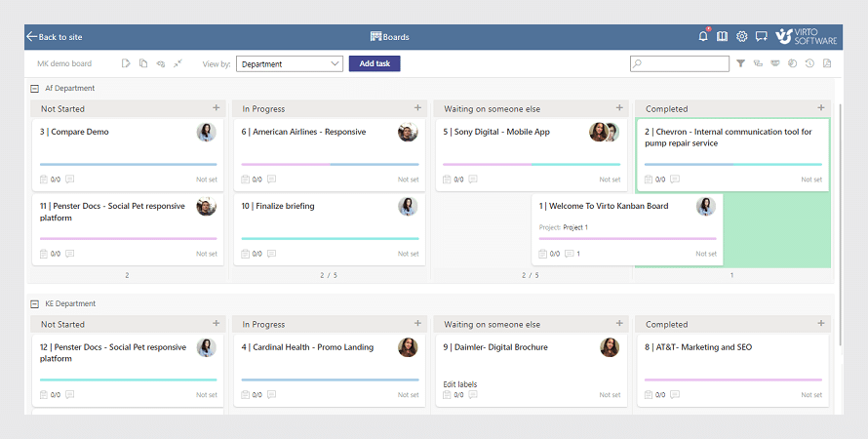The width and height of the screenshot is (868, 439).
Task: Open the feedback chat icon
Action: pyautogui.click(x=762, y=36)
